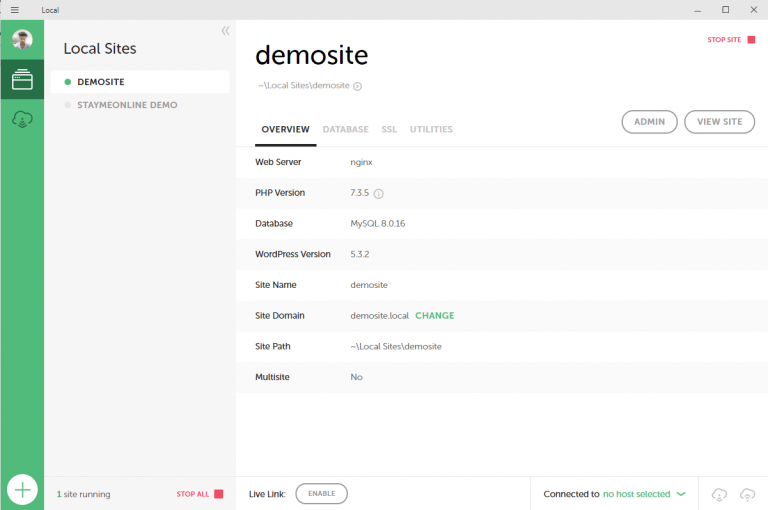This screenshot has width=768, height=510.
Task: Expand the no host selected dropdown
Action: coord(680,494)
